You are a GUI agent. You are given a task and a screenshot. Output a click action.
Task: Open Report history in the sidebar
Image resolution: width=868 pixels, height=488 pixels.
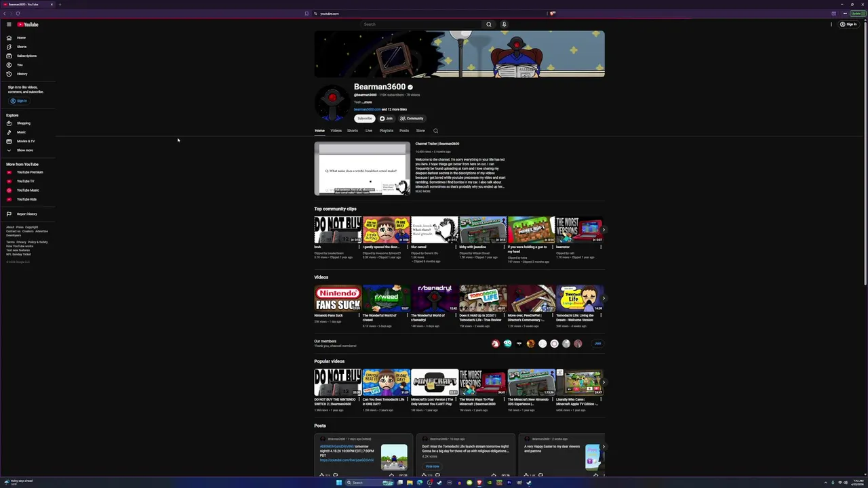pyautogui.click(x=26, y=214)
